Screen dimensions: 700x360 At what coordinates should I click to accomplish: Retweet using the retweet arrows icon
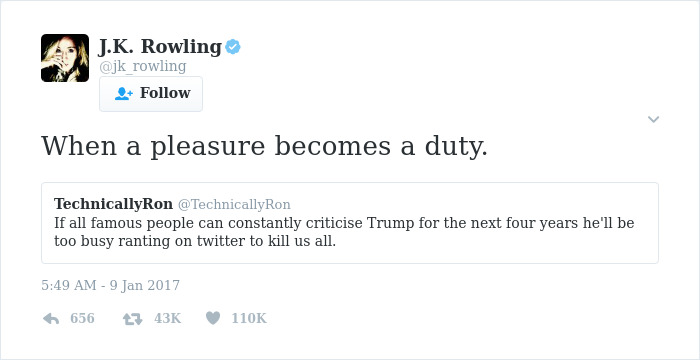[133, 318]
